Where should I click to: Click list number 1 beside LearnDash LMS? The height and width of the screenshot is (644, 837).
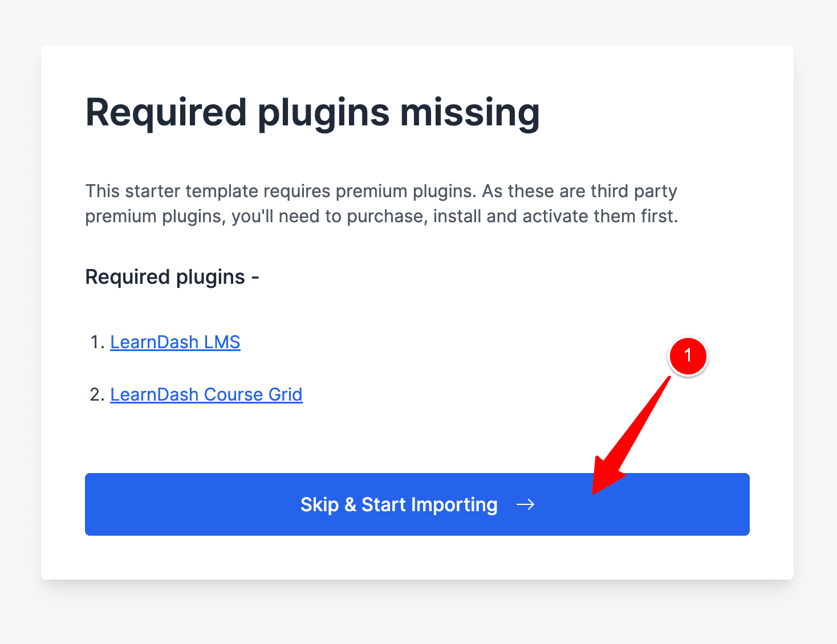97,342
